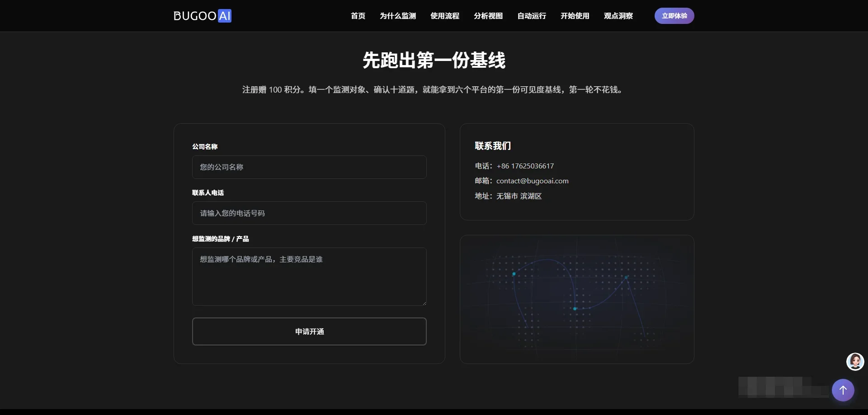Viewport: 868px width, 415px height.
Task: Click the address text 无锡市 滨湖区
Action: pos(519,196)
